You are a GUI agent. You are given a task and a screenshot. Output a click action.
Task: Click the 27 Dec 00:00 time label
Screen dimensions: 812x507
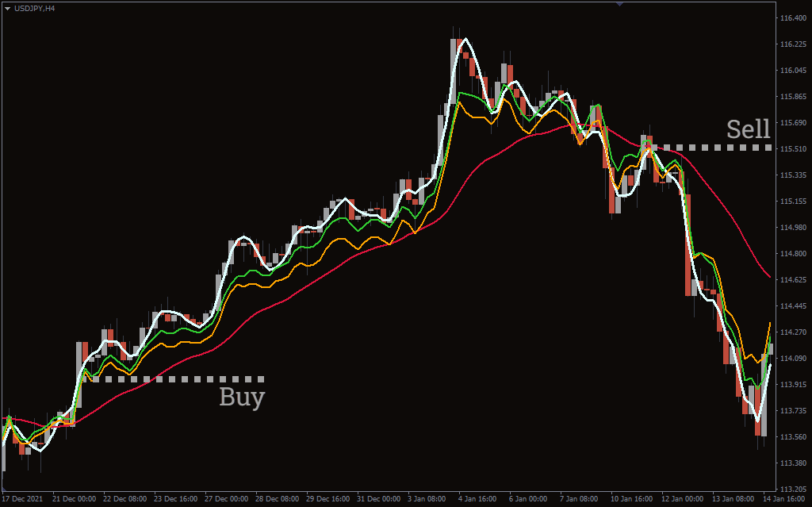tap(227, 499)
